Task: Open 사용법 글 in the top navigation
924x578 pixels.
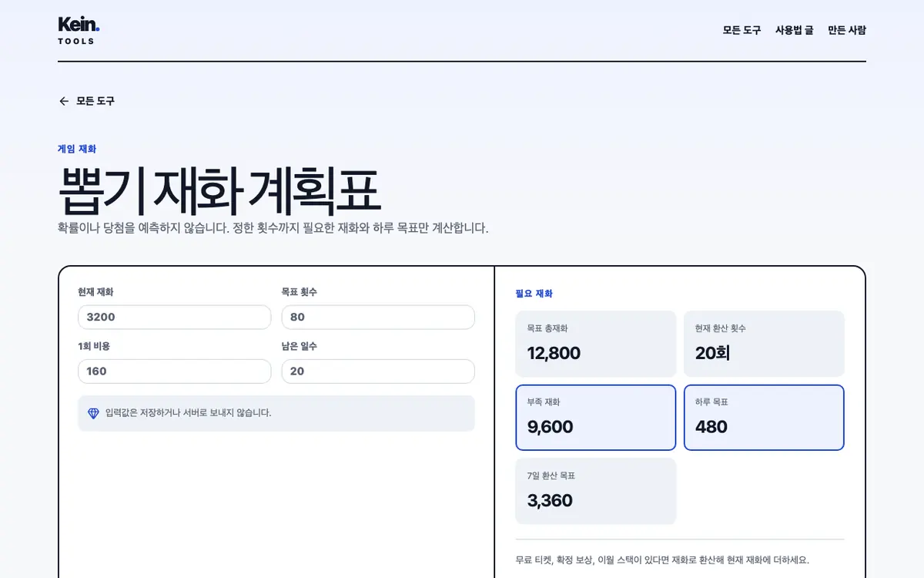Action: point(794,30)
